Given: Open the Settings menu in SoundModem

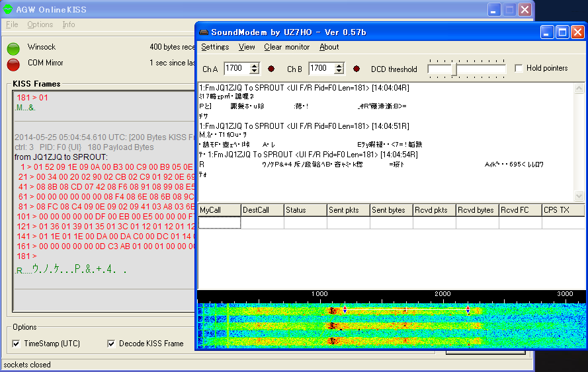Looking at the screenshot, I should pos(215,47).
